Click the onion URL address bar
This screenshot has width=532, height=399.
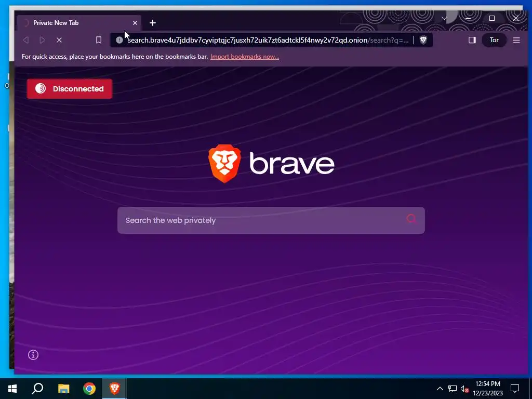[x=268, y=40]
